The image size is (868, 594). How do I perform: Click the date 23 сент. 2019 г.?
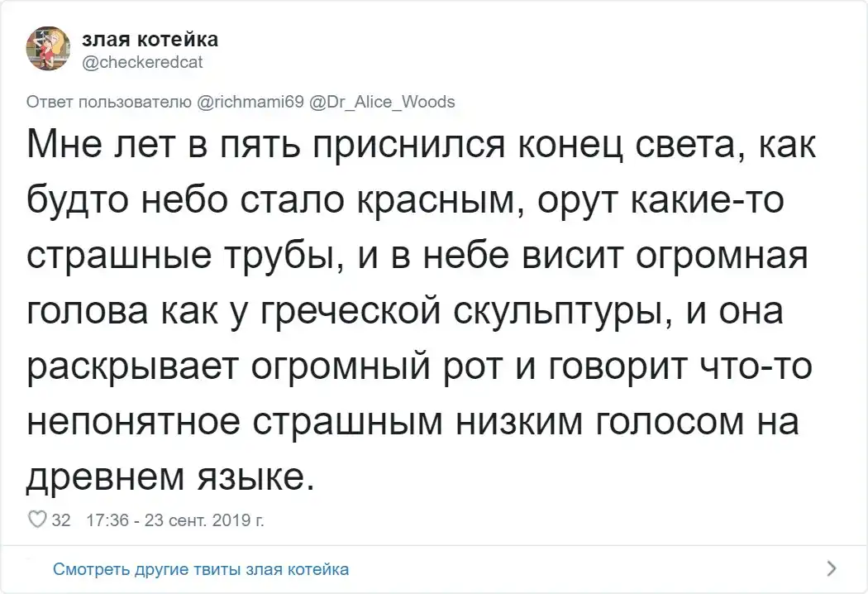[204, 520]
